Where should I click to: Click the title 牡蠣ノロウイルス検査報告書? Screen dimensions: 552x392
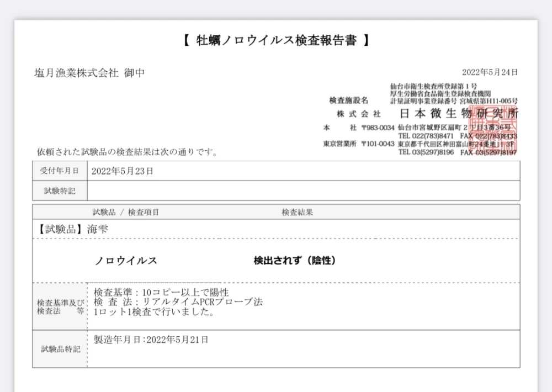[x=277, y=40]
